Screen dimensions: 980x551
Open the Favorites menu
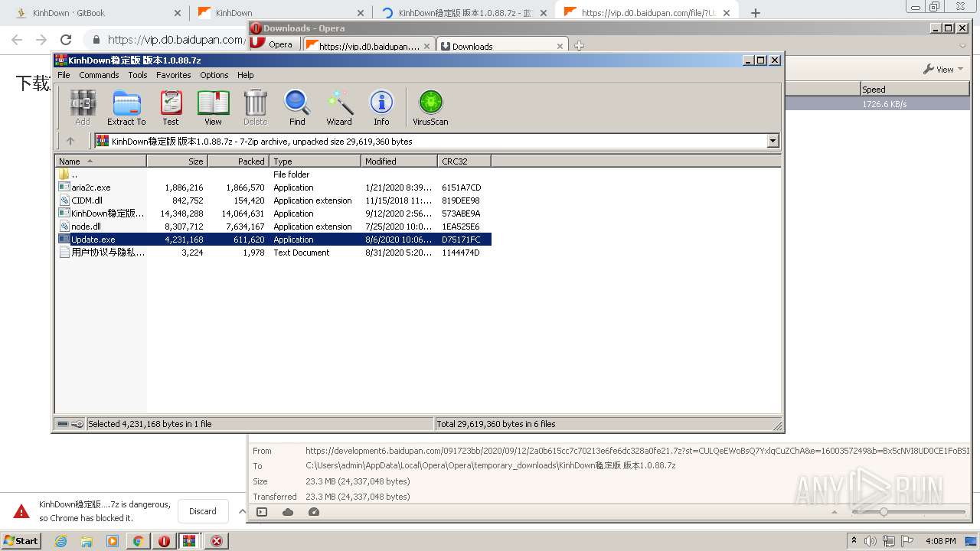click(174, 75)
